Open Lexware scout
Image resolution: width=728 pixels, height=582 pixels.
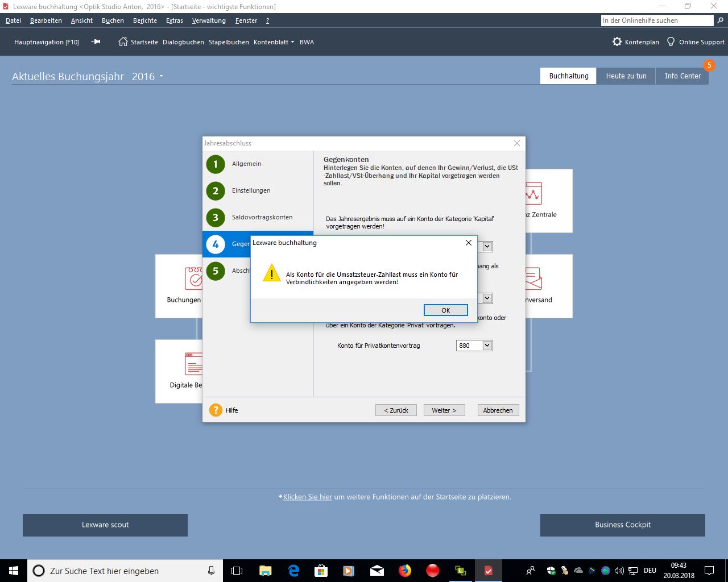tap(105, 525)
